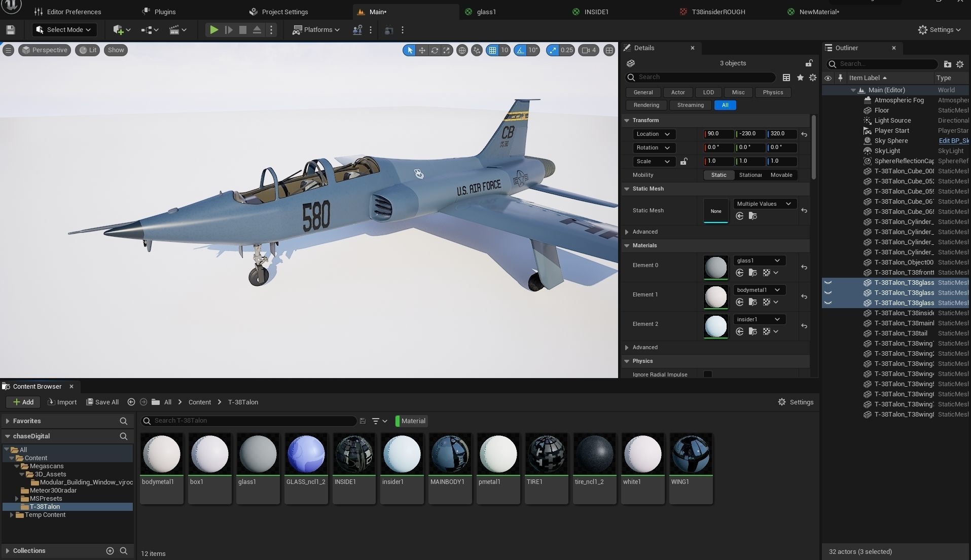Viewport: 971px width, 560px height.
Task: Collapse the Materials section
Action: pyautogui.click(x=627, y=246)
